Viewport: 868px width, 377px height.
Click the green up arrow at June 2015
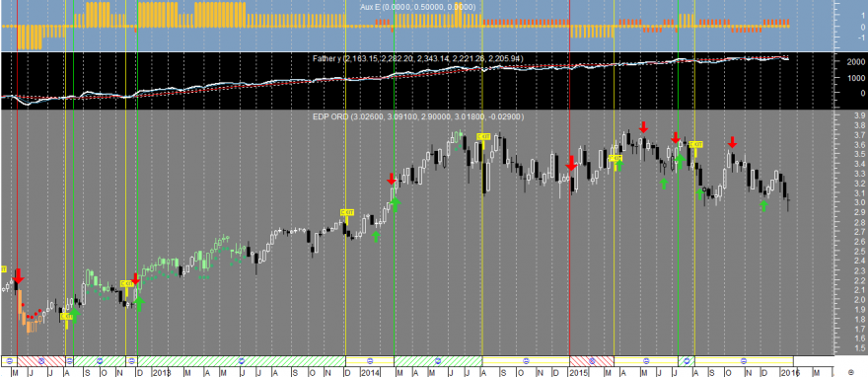pyautogui.click(x=664, y=184)
